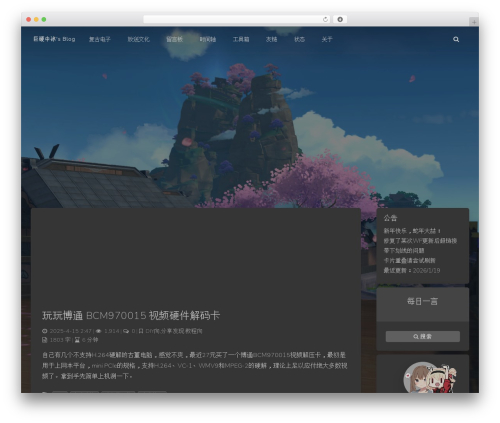The height and width of the screenshot is (423, 500).
Task: Open the 友链 menu item
Action: tap(272, 39)
